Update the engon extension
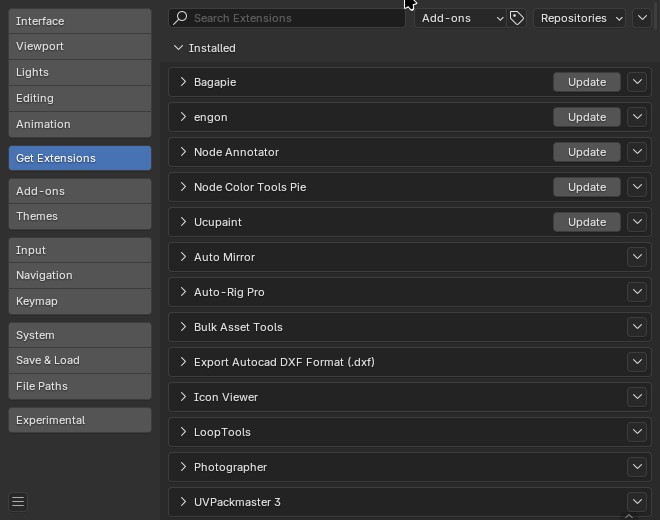Image resolution: width=660 pixels, height=520 pixels. click(587, 117)
